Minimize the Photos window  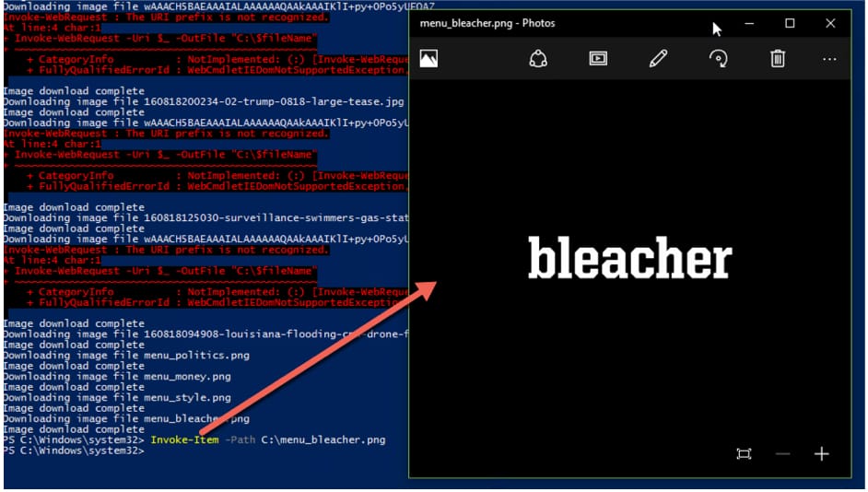click(749, 23)
